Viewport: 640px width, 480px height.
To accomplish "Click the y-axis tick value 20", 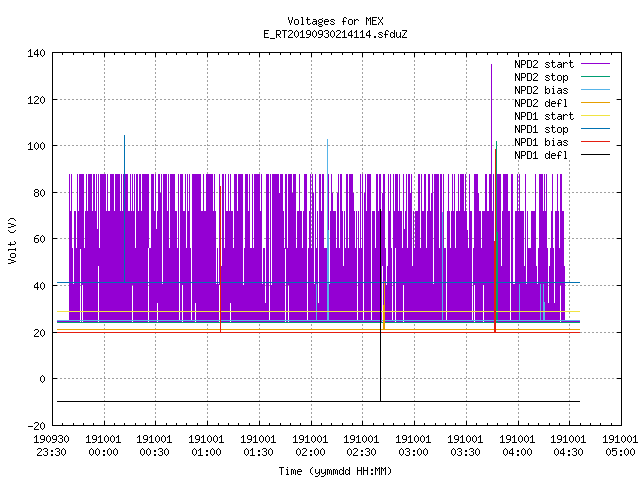I will [39, 333].
